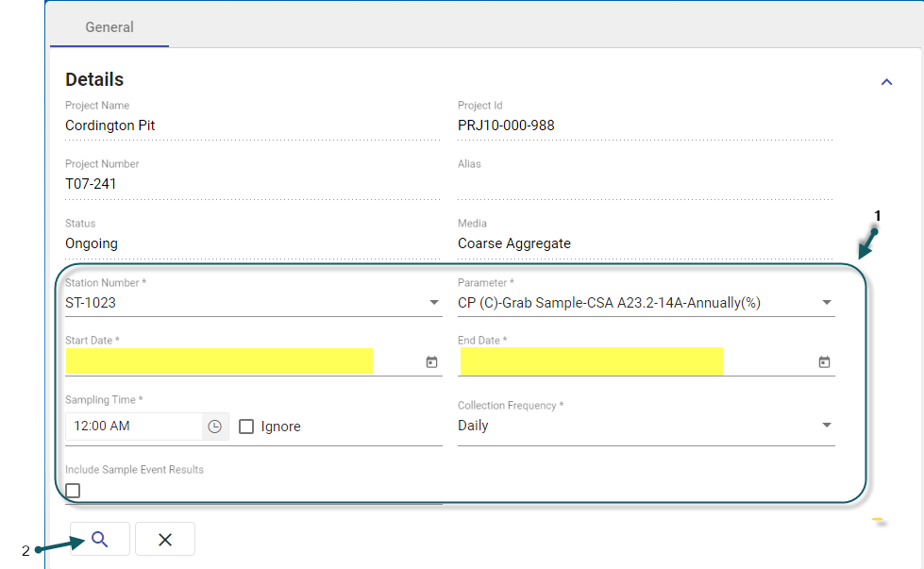Click the magnifying glass search button
The image size is (924, 569).
[x=99, y=539]
